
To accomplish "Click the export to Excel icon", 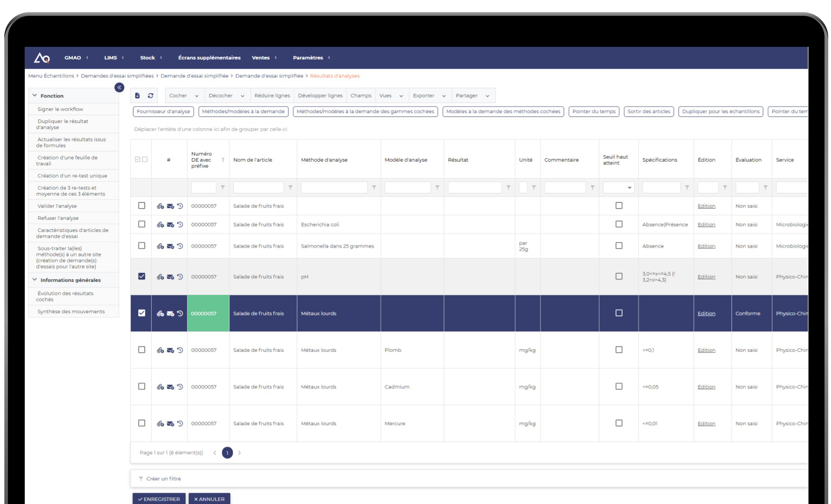I will click(x=137, y=95).
